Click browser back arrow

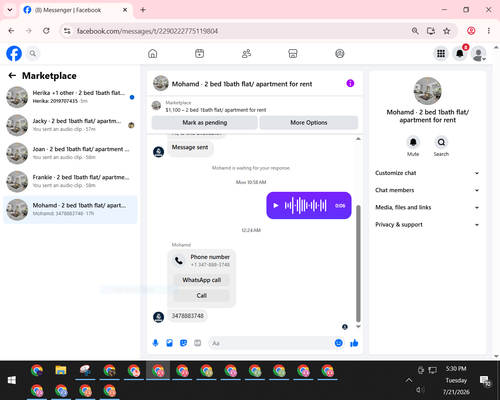pos(11,31)
